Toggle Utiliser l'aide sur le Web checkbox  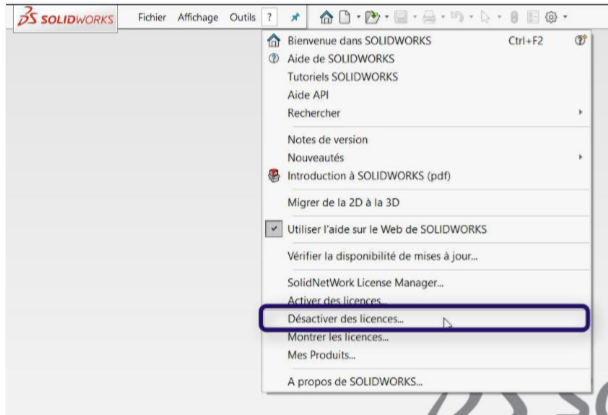click(x=274, y=229)
